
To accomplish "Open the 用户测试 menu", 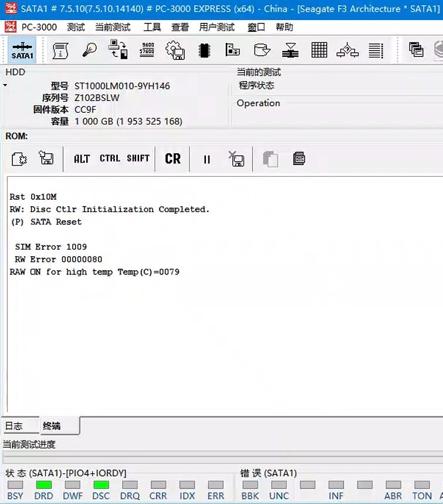I will tap(217, 28).
